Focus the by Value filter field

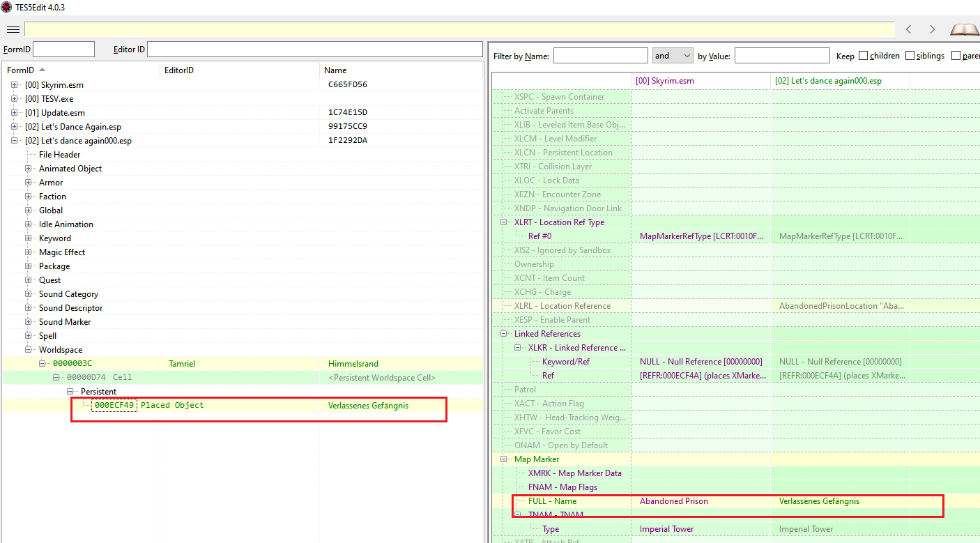click(x=782, y=56)
